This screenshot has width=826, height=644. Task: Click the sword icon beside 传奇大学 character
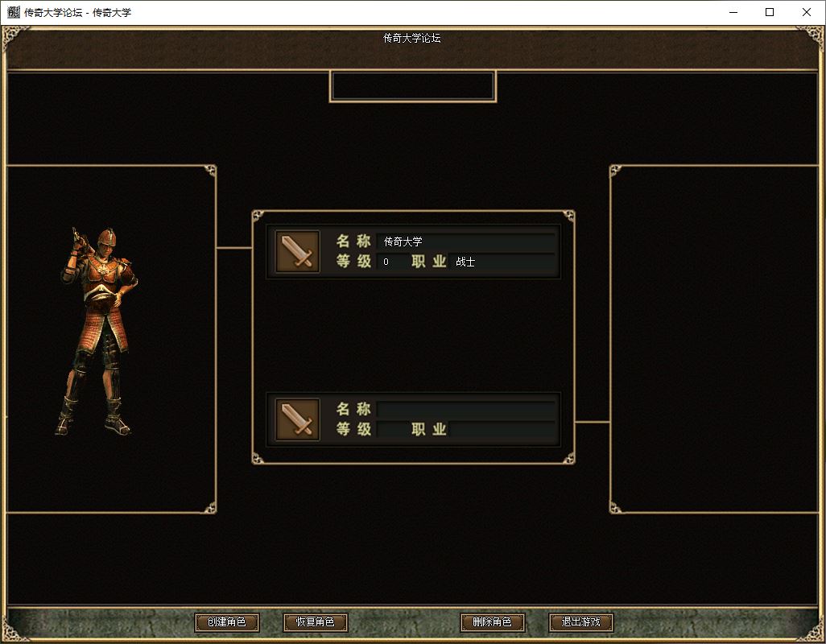297,251
